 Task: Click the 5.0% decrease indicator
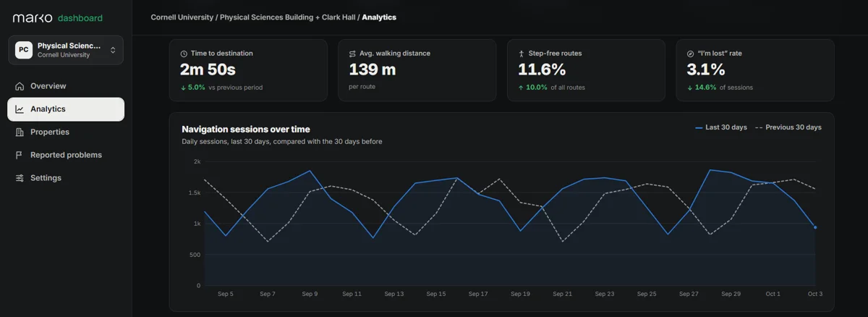coord(193,88)
